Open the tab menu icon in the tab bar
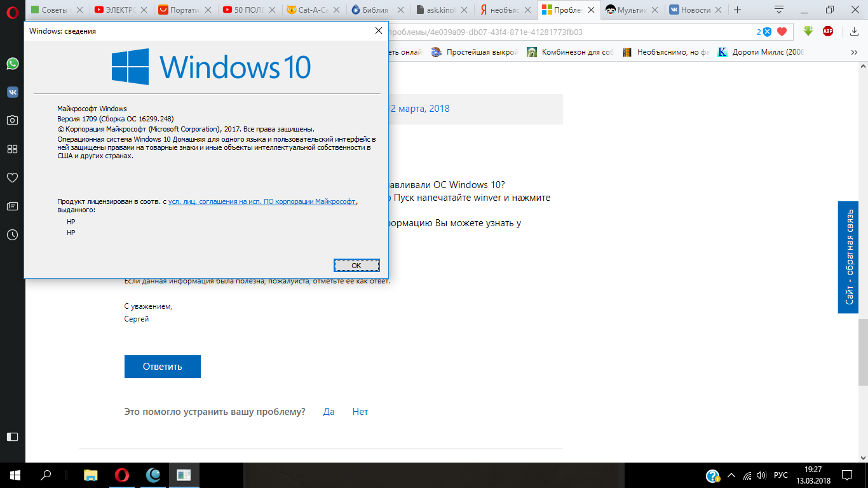The image size is (868, 488). click(x=778, y=10)
